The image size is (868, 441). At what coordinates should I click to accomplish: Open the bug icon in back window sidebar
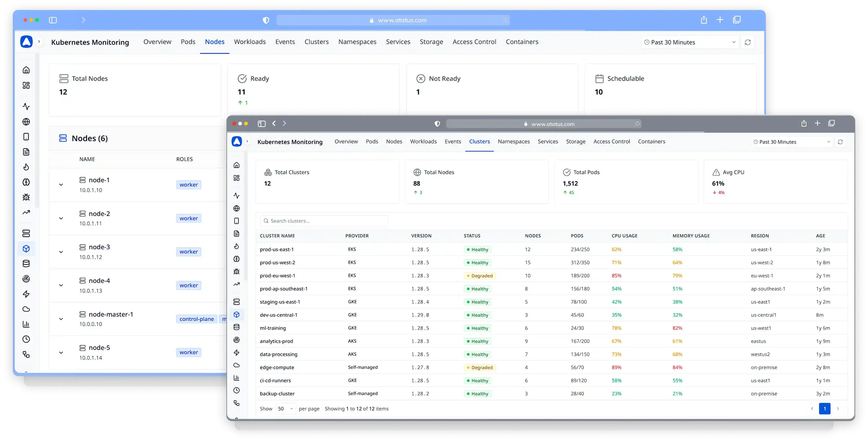pyautogui.click(x=26, y=197)
